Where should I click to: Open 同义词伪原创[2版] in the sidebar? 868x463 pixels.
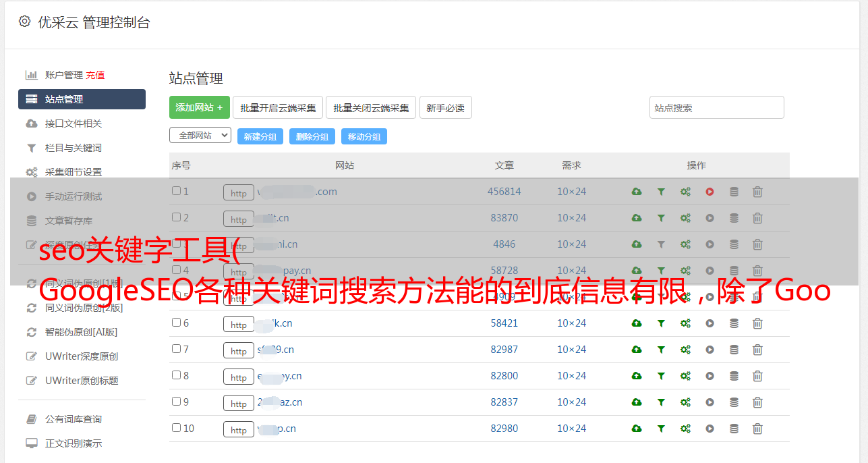84,308
